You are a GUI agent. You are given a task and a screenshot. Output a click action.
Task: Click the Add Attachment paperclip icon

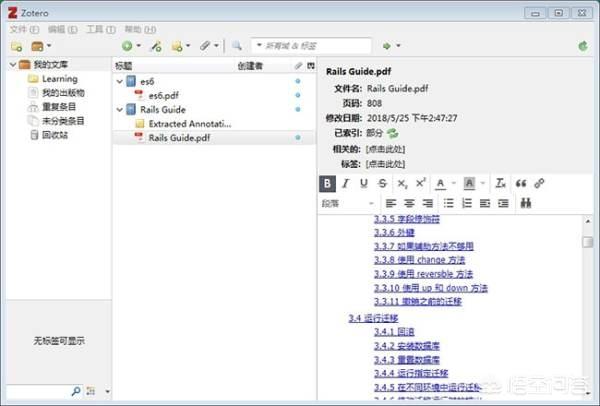click(205, 46)
